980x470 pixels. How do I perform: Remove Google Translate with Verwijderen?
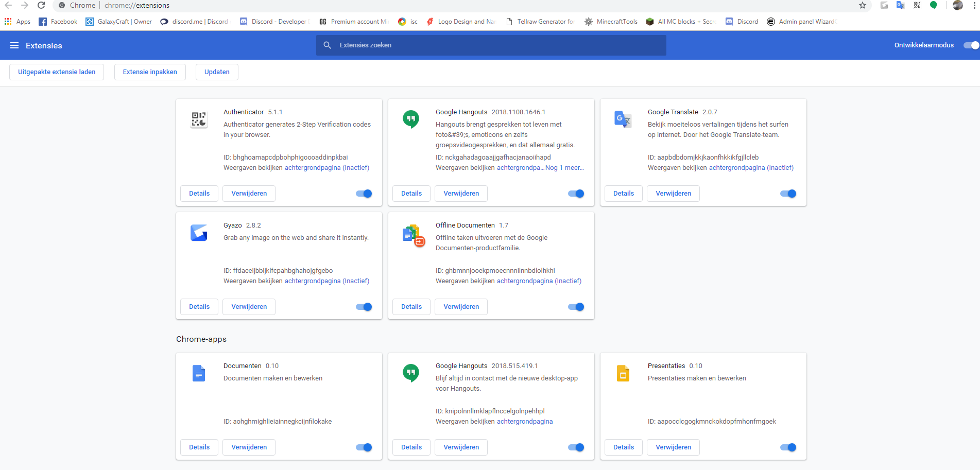[674, 194]
